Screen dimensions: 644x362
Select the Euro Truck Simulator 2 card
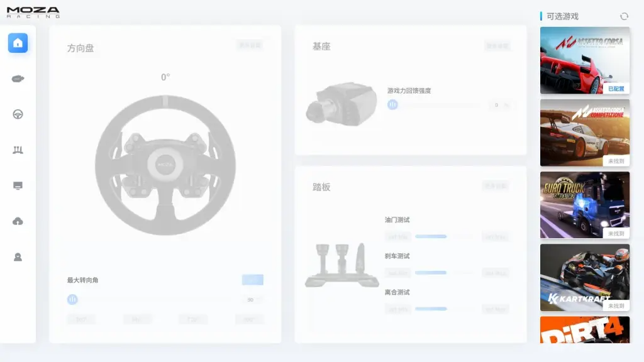(x=584, y=205)
